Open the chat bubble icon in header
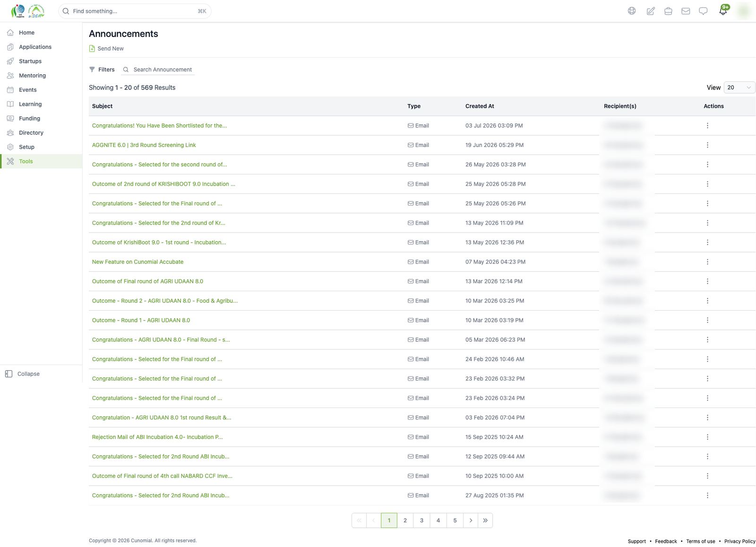Viewport: 756px width, 547px height. click(703, 11)
